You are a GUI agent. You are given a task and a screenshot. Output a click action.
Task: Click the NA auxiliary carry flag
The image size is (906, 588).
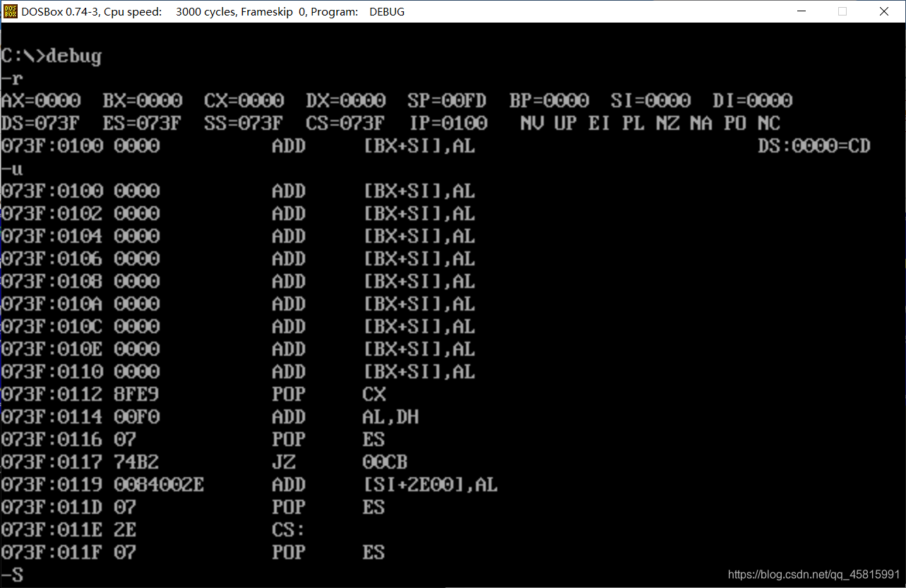pos(701,123)
